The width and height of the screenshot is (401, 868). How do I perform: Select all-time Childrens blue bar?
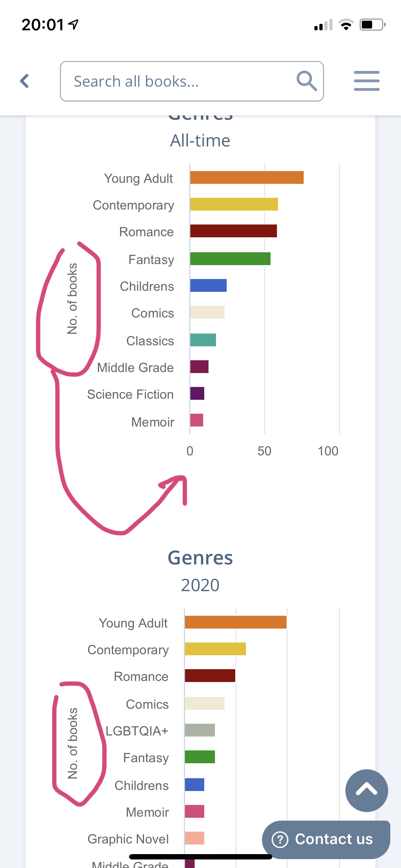coord(208,285)
